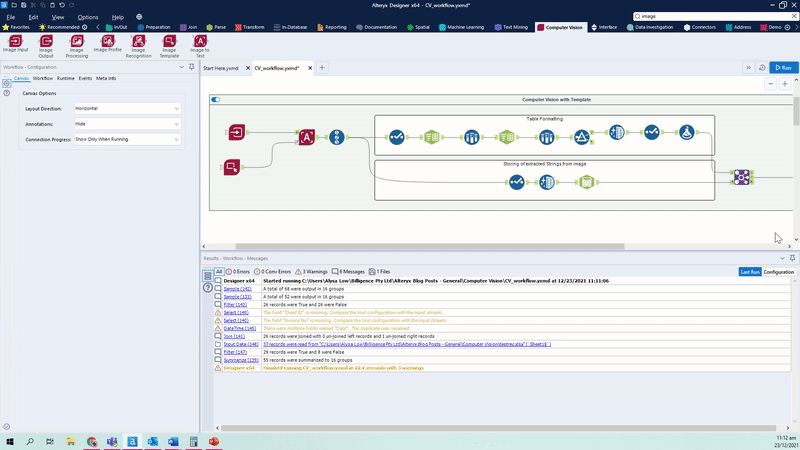Expand the Results panel chevron menu
Screen dimensions: 800x450
click(782, 258)
